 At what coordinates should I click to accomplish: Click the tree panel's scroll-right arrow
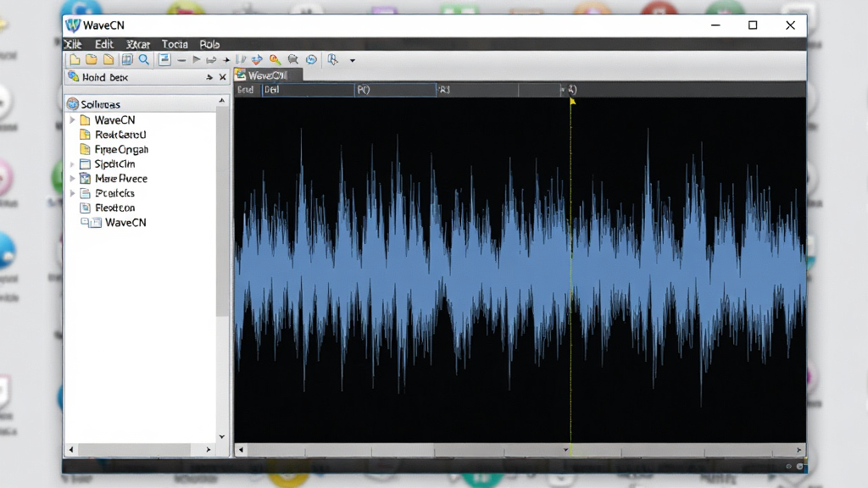(209, 450)
